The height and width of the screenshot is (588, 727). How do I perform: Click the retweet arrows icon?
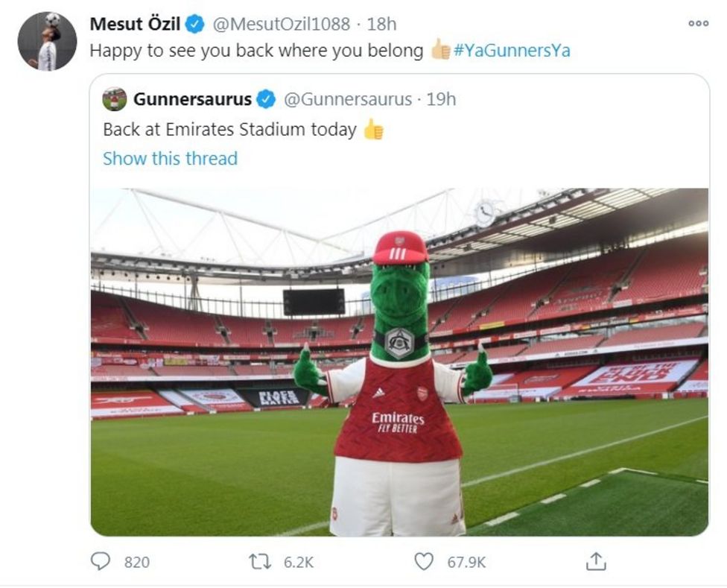(260, 562)
